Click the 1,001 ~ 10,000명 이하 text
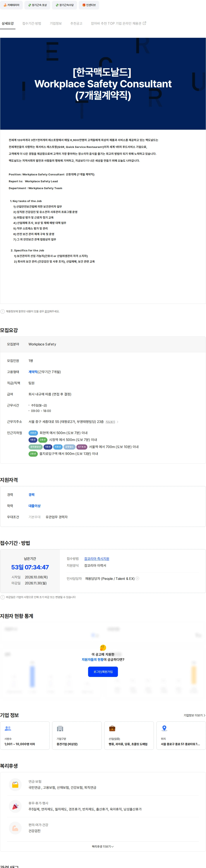This screenshot has width=206, height=868. (20, 744)
